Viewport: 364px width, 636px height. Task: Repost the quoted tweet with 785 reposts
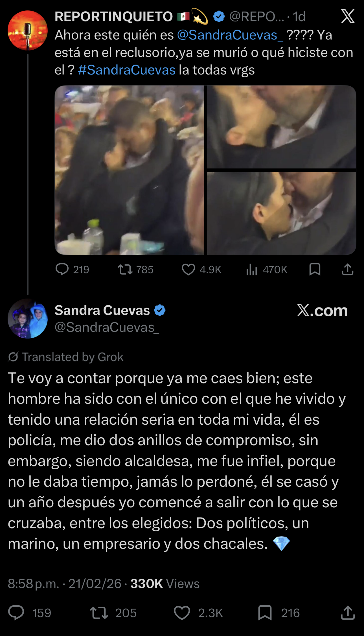[125, 269]
